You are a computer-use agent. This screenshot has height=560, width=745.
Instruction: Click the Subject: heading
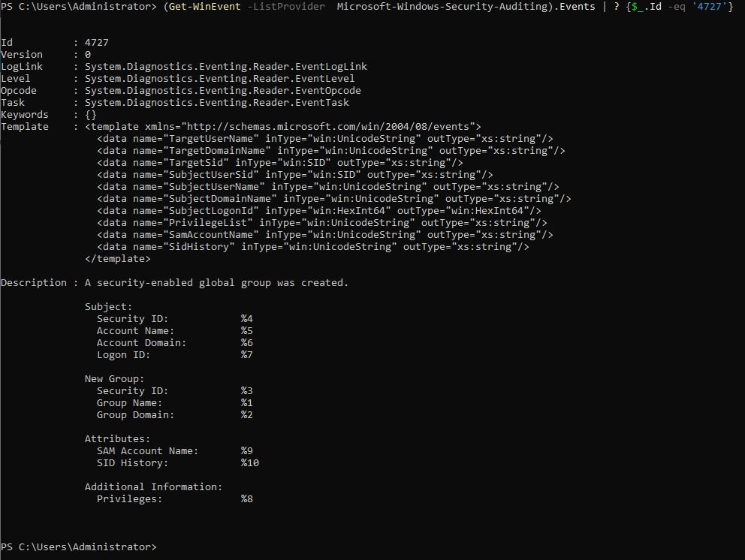pos(108,307)
